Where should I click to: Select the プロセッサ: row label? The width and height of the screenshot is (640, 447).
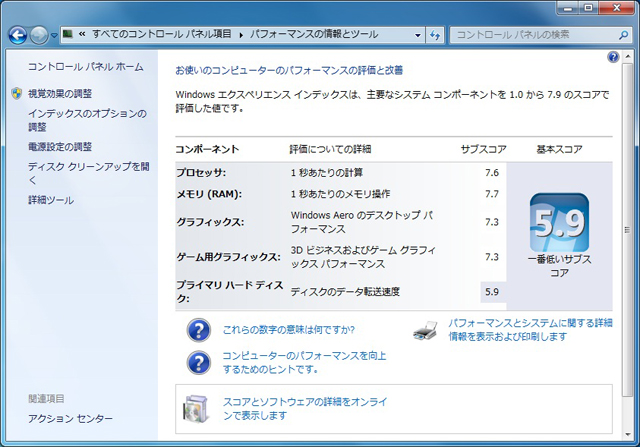tap(201, 173)
